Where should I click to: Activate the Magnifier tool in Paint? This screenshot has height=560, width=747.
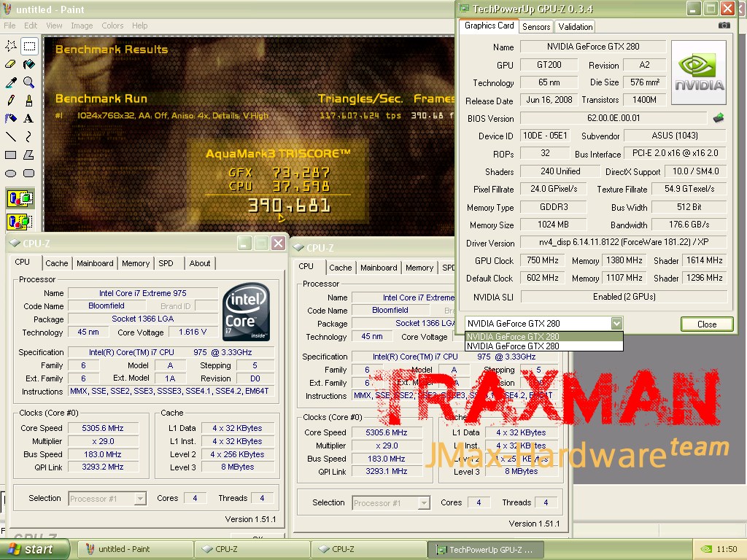(x=29, y=82)
